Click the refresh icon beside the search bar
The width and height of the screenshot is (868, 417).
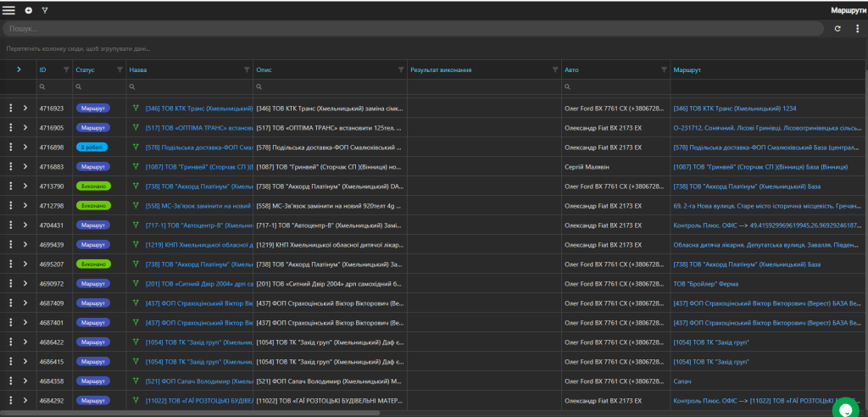click(x=837, y=29)
